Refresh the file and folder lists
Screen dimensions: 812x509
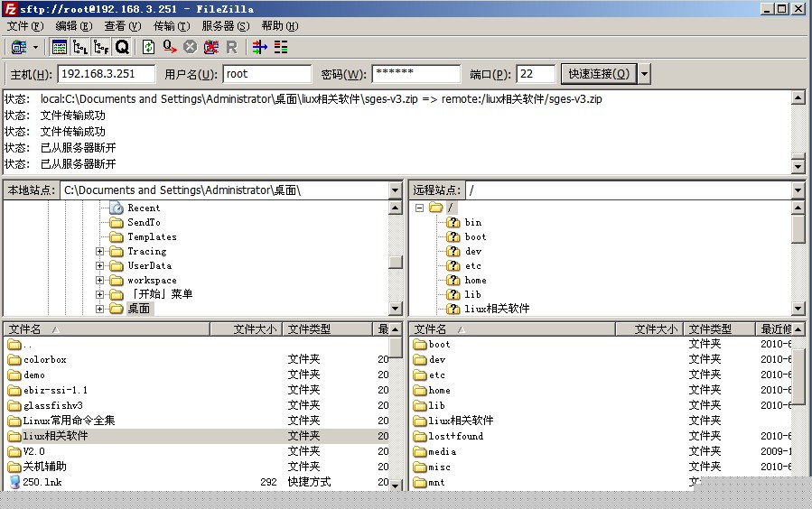tap(149, 48)
